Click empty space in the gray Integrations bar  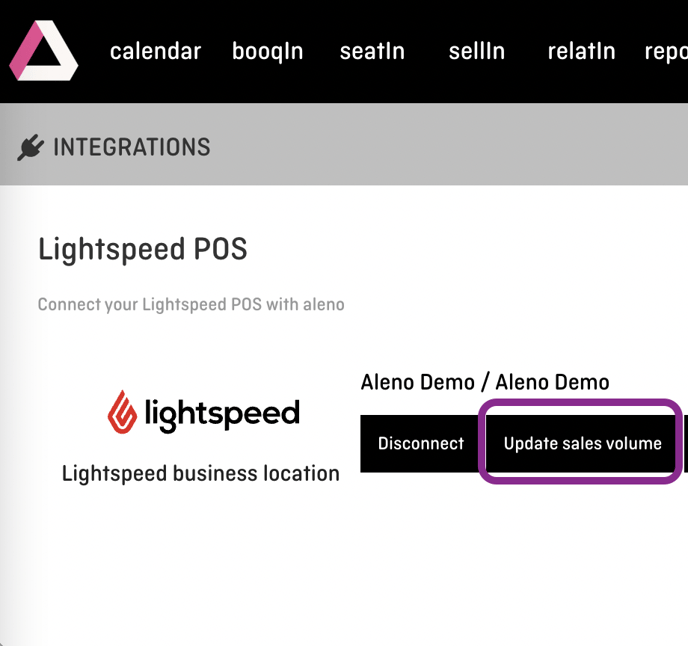[x=439, y=145]
